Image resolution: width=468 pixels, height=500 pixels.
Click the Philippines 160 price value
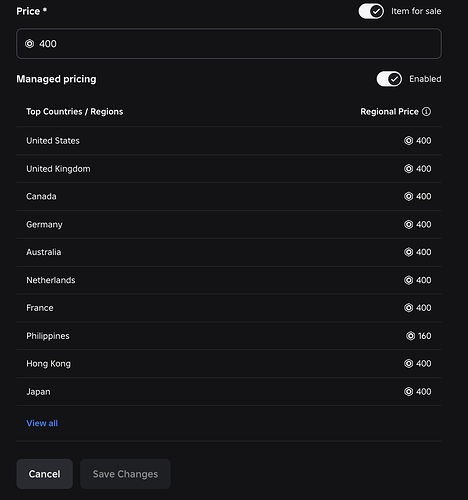click(424, 336)
